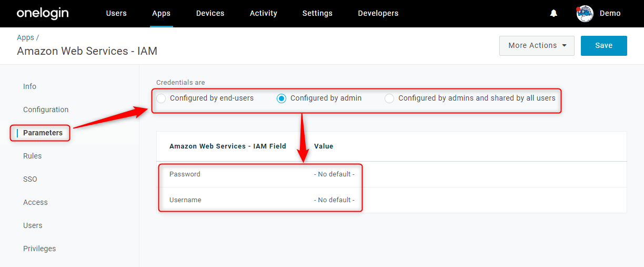Open the Developers navigation menu

[378, 13]
